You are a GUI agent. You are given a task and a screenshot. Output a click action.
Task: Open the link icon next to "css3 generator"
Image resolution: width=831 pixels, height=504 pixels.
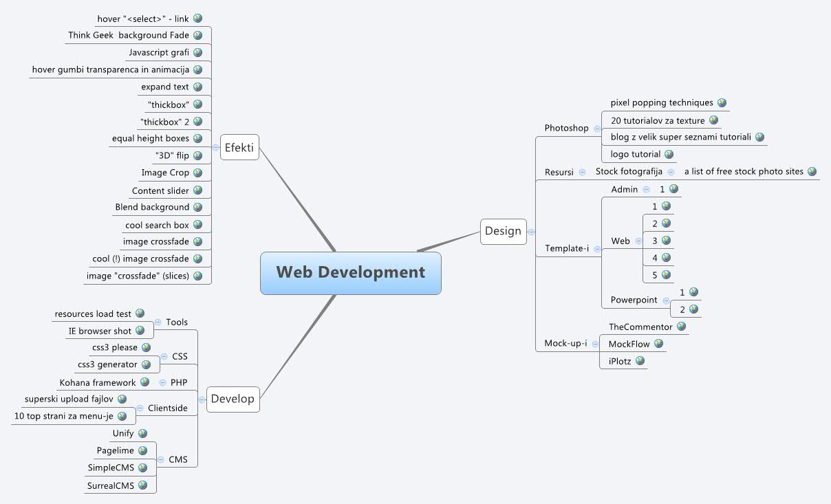[x=147, y=364]
